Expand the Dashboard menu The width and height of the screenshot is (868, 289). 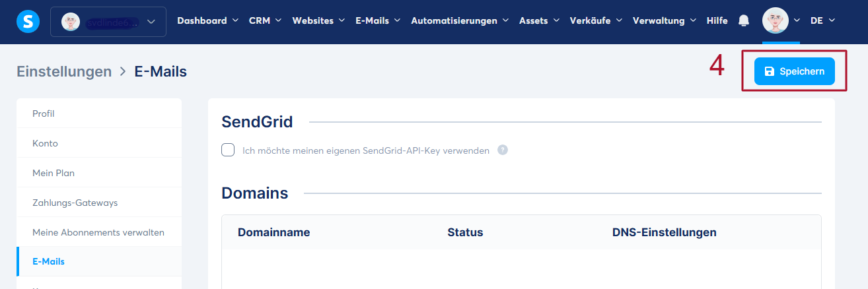[207, 21]
